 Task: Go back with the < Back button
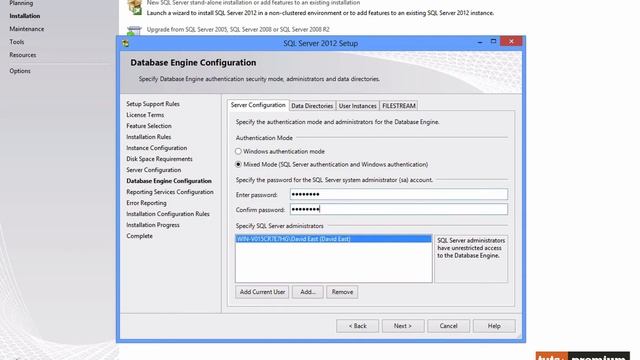[x=358, y=326]
